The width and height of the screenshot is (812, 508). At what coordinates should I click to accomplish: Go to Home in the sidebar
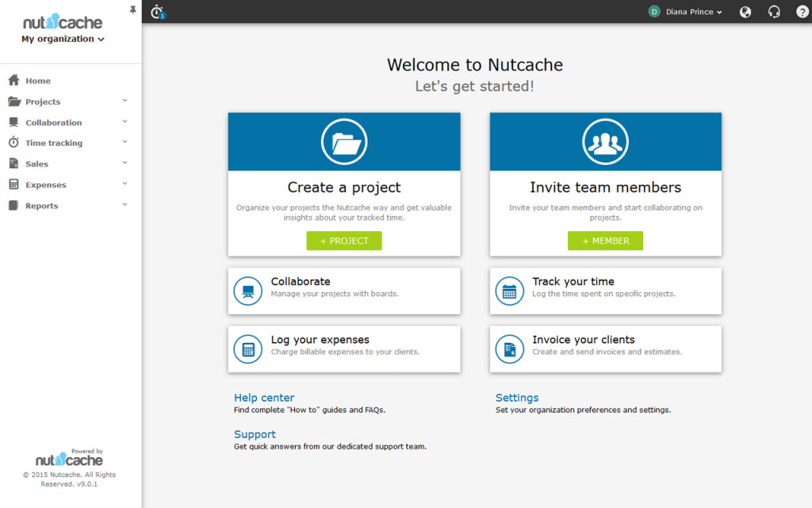[x=37, y=81]
